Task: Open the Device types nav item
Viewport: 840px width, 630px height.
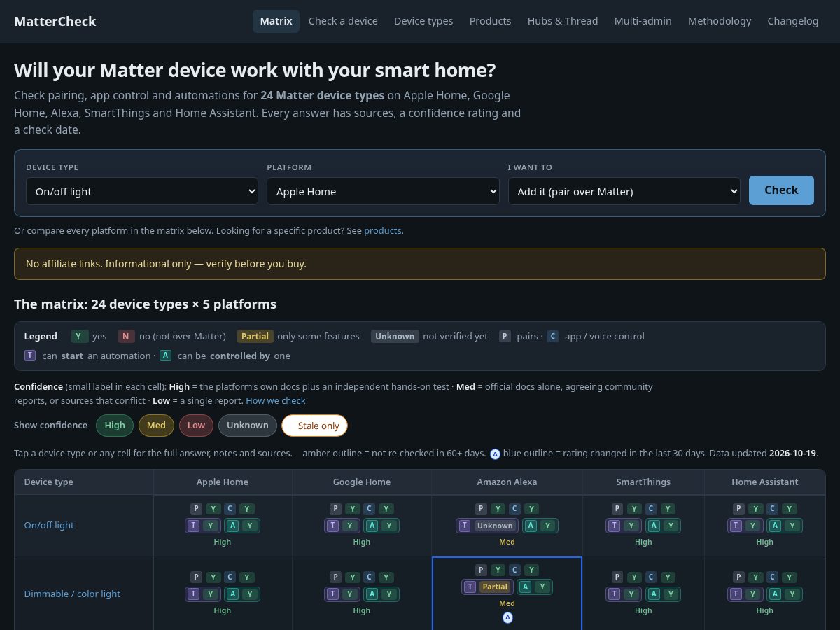Action: click(x=423, y=21)
